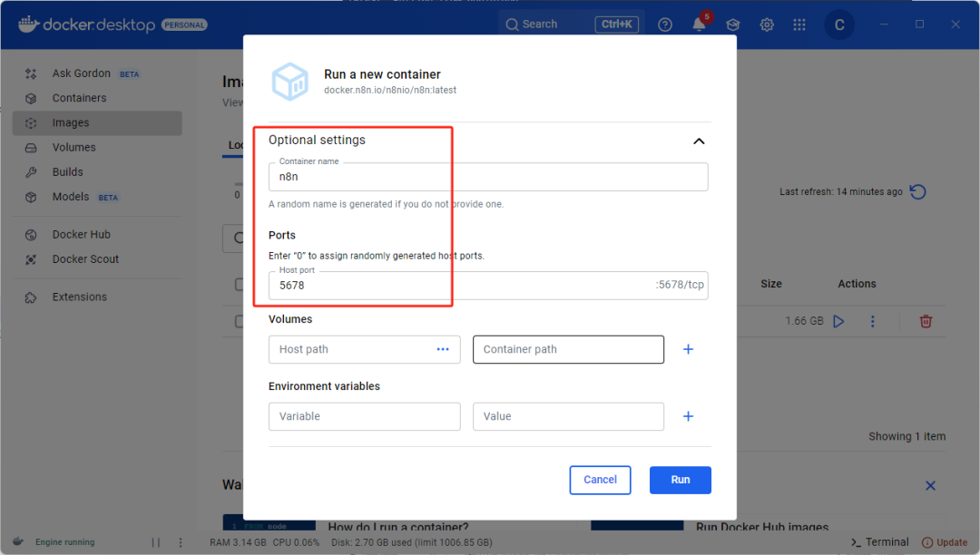Click the environment Value field

(x=568, y=416)
